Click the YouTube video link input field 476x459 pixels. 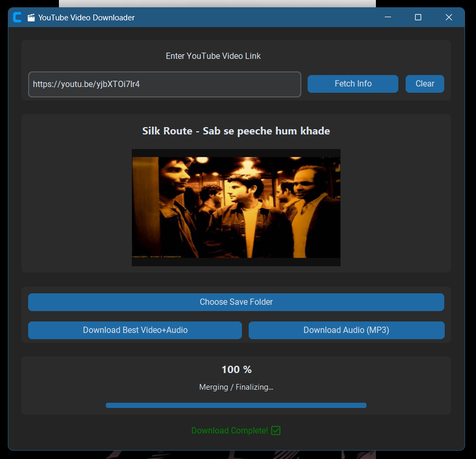point(165,84)
